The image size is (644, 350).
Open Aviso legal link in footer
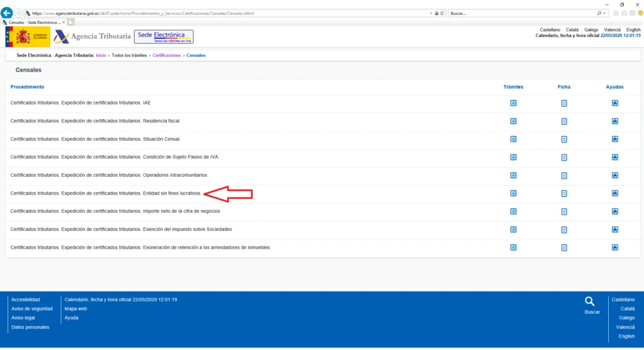23,318
